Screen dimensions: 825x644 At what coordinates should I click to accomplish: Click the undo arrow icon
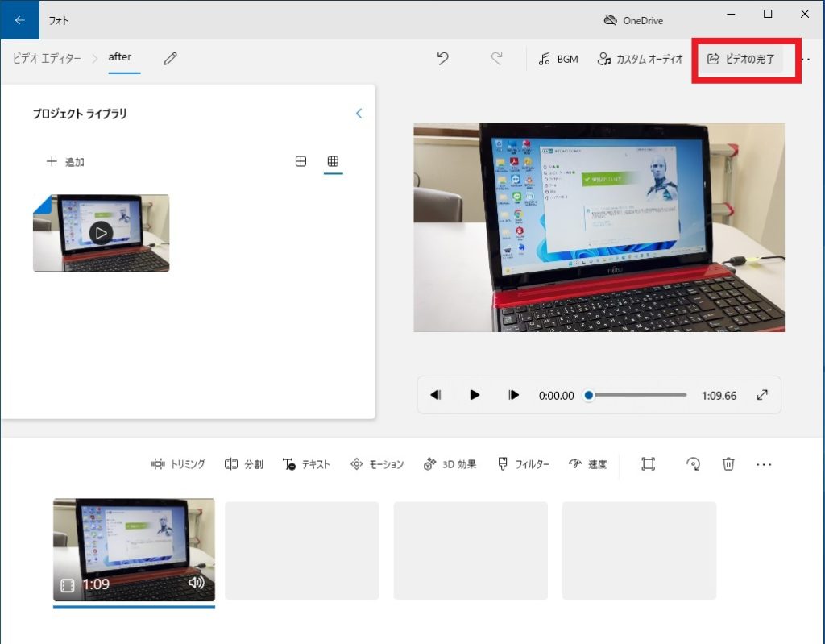click(x=442, y=59)
